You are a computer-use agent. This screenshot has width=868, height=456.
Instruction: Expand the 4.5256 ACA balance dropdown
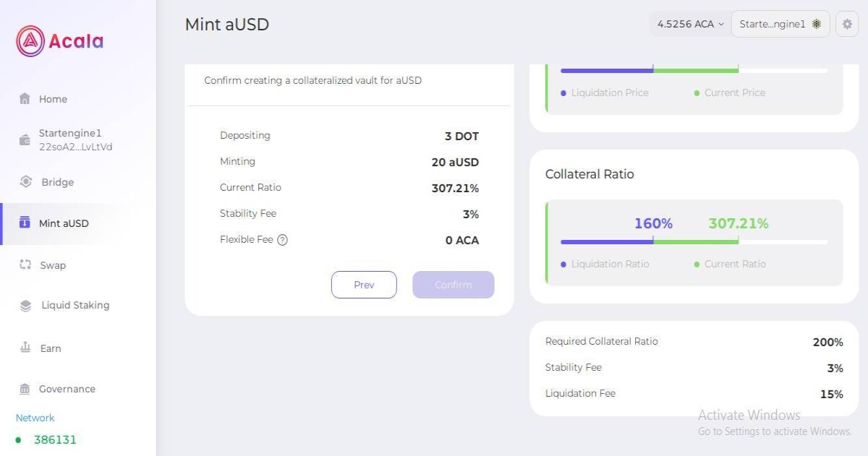[x=690, y=24]
